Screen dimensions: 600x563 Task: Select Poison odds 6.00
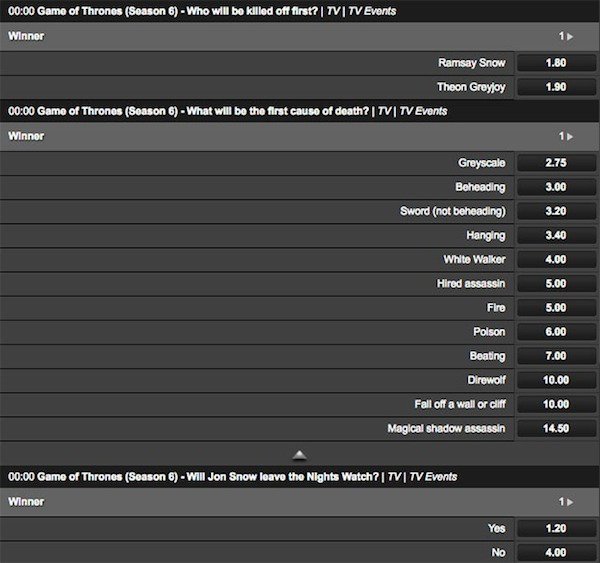(x=556, y=331)
